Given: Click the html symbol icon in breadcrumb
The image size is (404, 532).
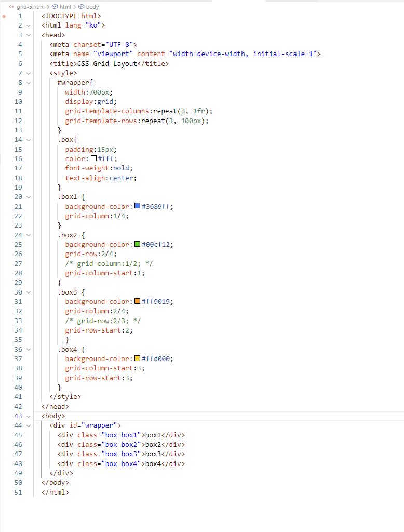Looking at the screenshot, I should point(55,7).
